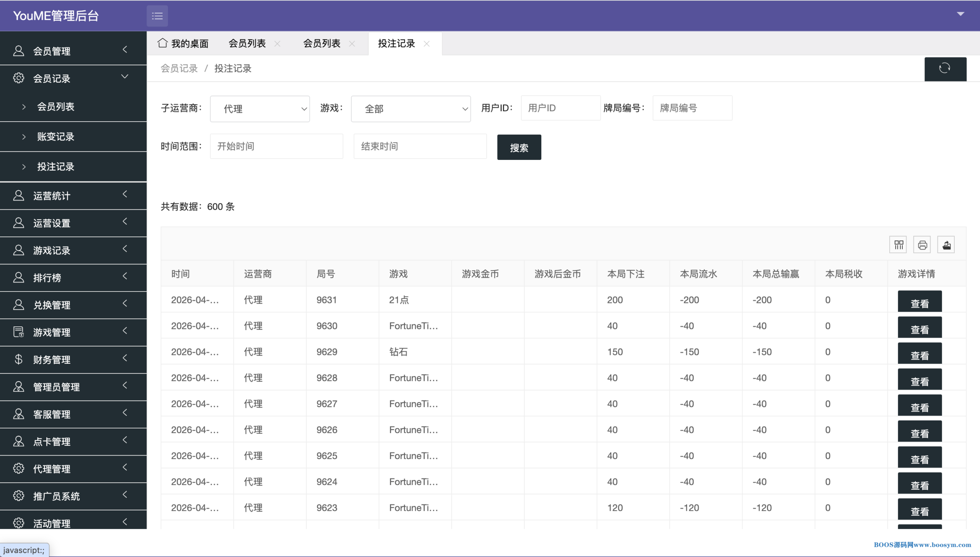The height and width of the screenshot is (557, 980).
Task: Click the table print icon
Action: pyautogui.click(x=922, y=245)
